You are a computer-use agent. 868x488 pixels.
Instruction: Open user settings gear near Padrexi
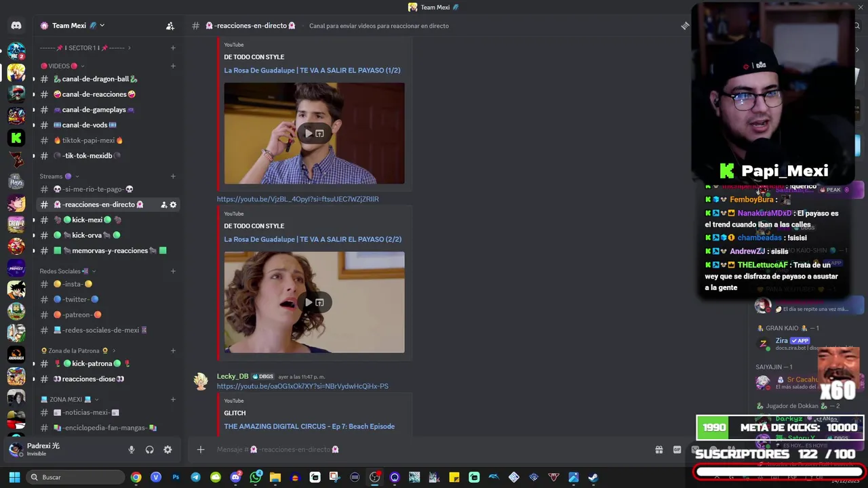167,449
